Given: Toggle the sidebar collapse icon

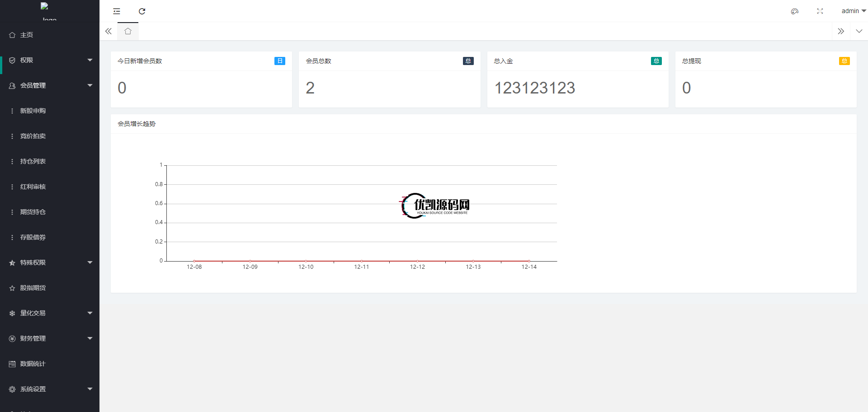Looking at the screenshot, I should tap(117, 11).
